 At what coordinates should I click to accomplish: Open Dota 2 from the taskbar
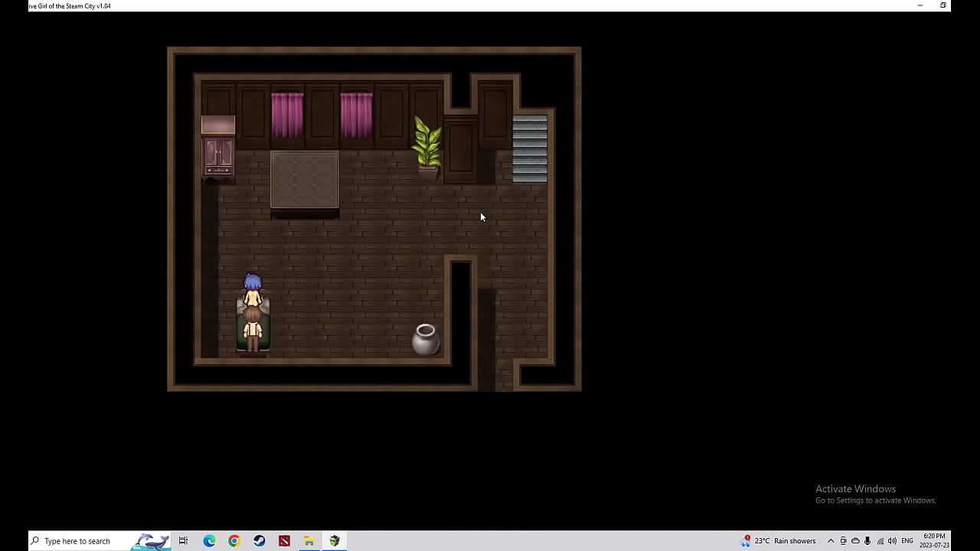pyautogui.click(x=285, y=541)
